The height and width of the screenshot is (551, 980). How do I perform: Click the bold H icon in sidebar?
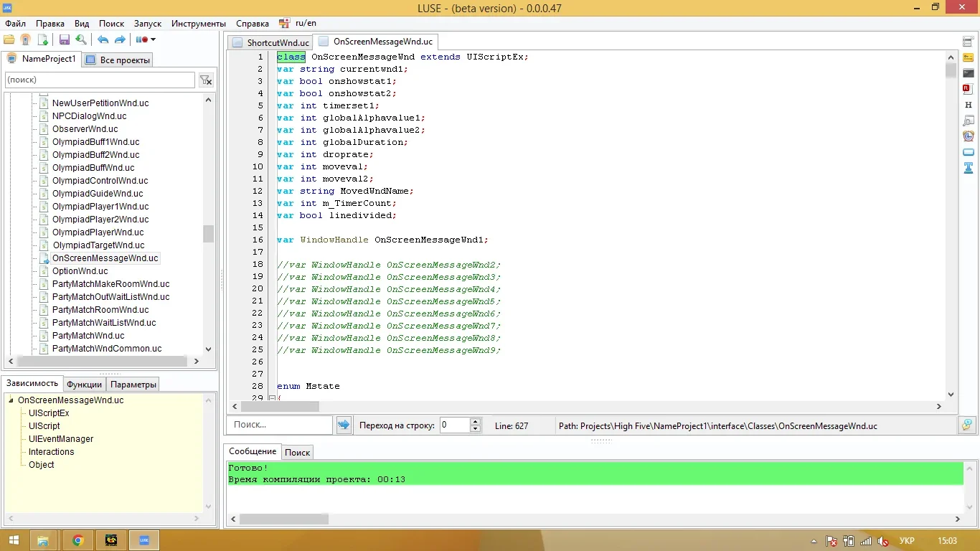pos(968,105)
